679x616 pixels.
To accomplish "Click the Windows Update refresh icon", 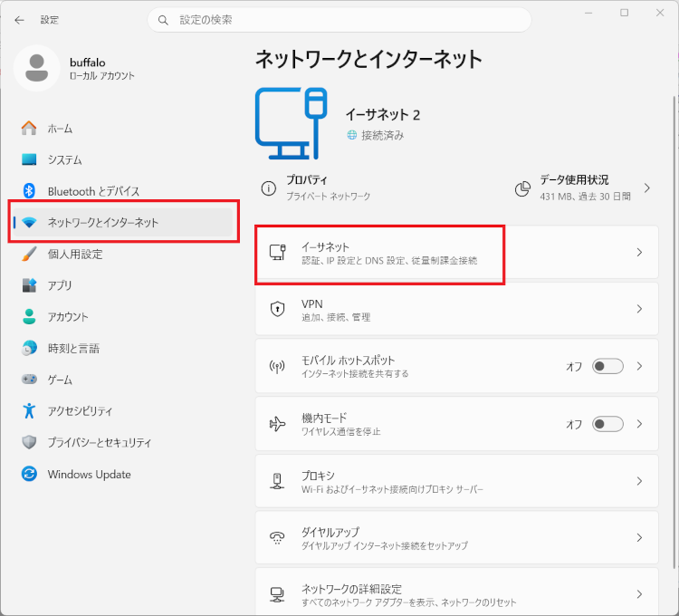I will click(x=29, y=474).
